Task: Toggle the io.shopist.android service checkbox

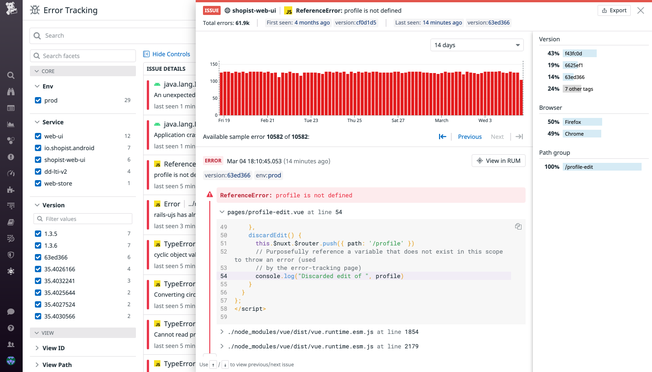Action: coord(38,148)
